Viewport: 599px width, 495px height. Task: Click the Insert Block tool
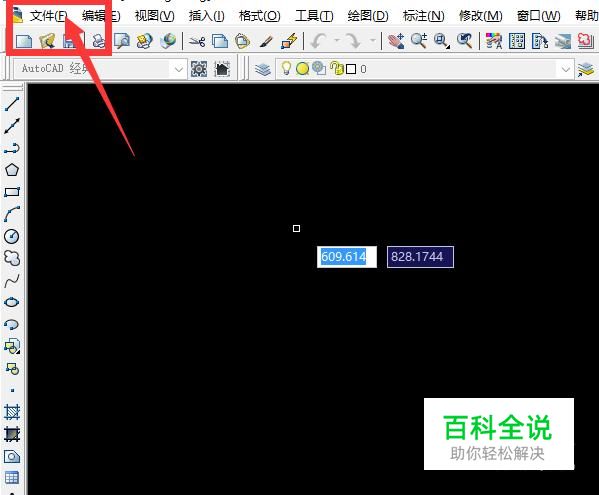pyautogui.click(x=12, y=346)
